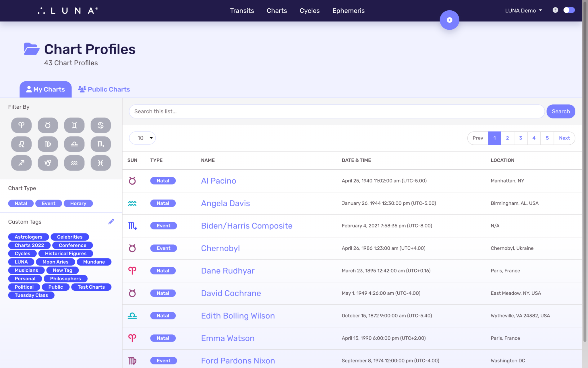The image size is (588, 368).
Task: Filter by Gemini sign icon
Action: 74,125
